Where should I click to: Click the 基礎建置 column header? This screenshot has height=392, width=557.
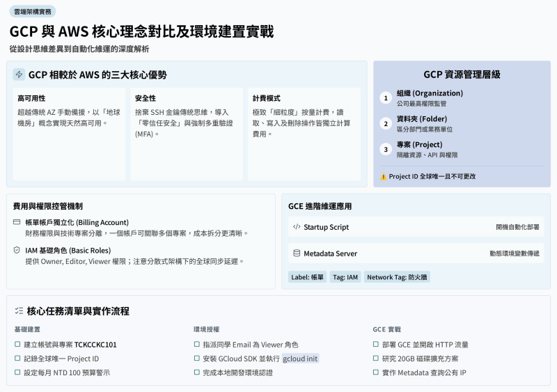(27, 329)
